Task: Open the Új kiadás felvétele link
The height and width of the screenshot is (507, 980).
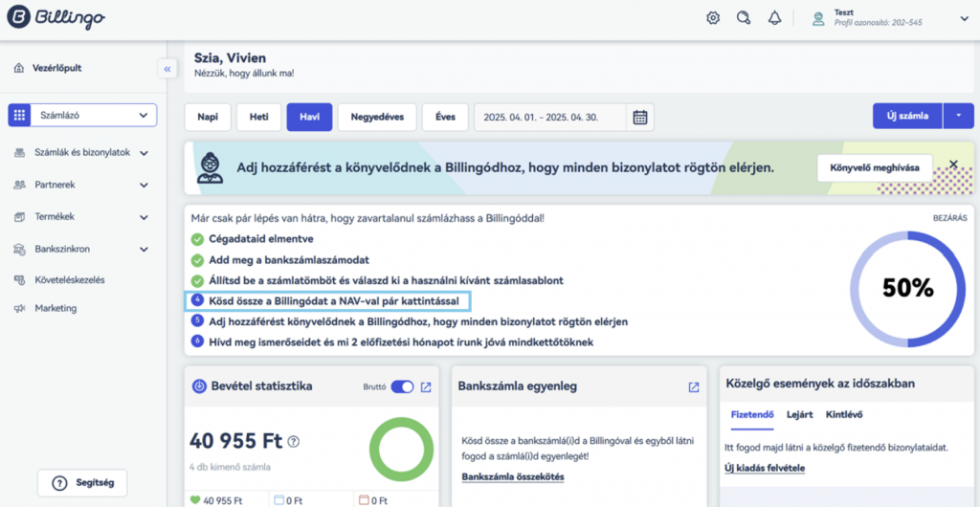Action: (765, 469)
